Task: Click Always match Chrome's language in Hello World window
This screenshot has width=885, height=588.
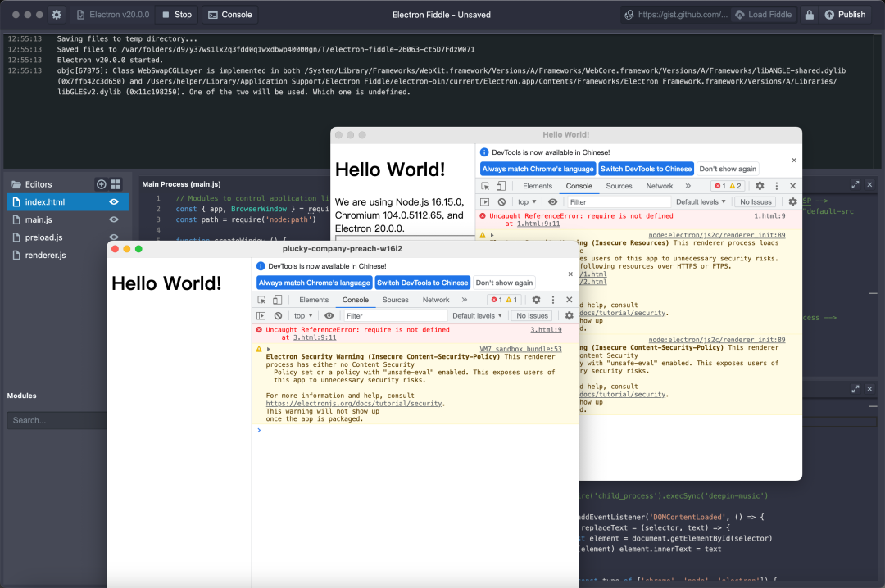Action: [538, 169]
